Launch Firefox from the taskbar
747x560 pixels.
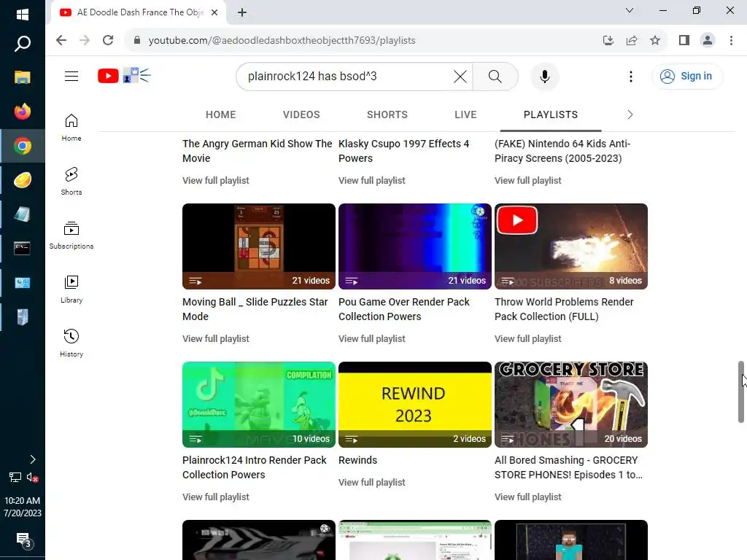coord(23,112)
